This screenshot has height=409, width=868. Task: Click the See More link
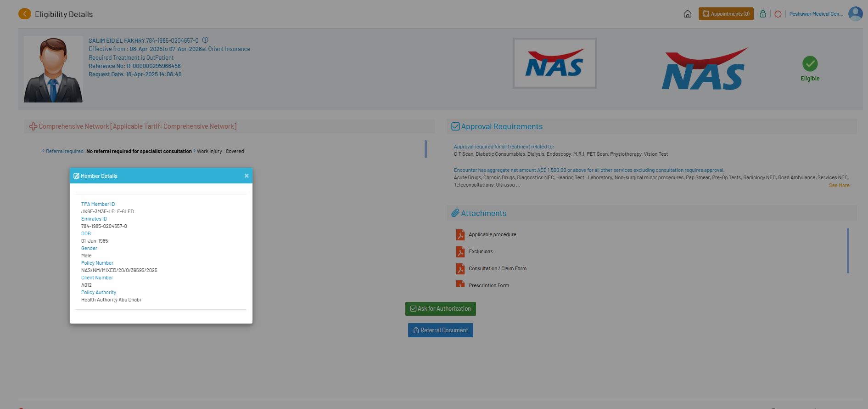[x=839, y=185]
